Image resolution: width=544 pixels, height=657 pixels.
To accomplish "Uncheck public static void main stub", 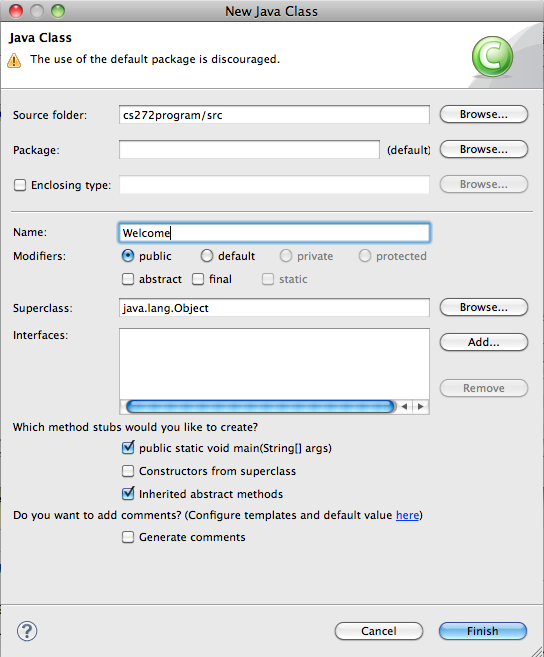I will tap(128, 448).
